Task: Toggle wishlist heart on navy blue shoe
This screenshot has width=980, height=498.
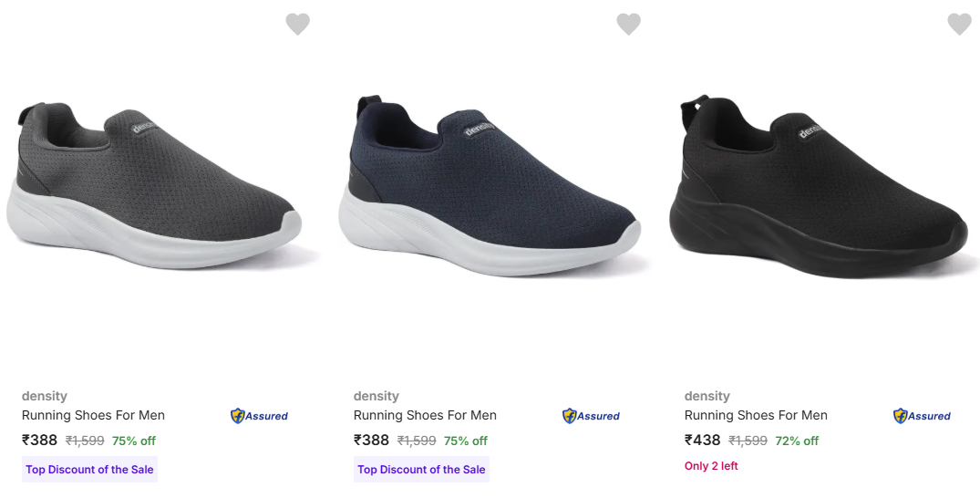Action: [x=628, y=25]
